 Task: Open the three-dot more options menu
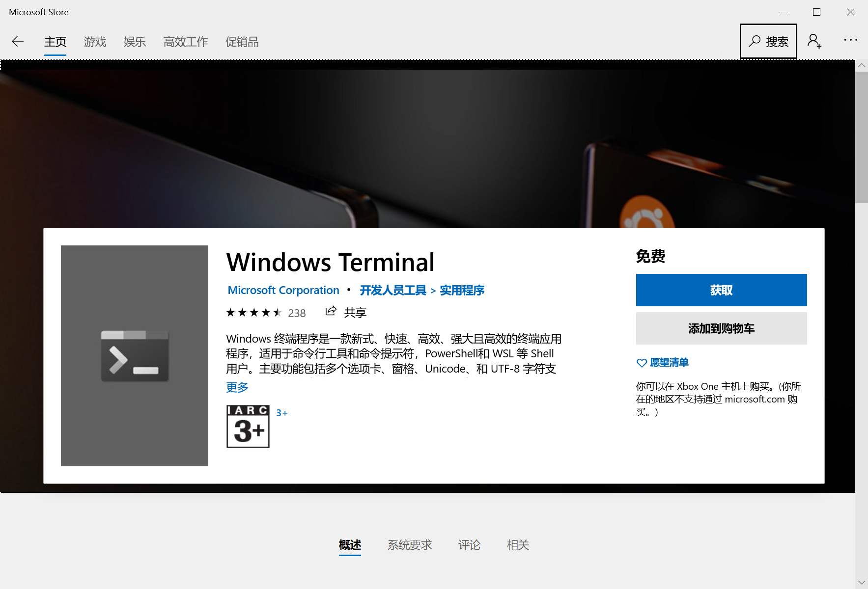pos(850,40)
